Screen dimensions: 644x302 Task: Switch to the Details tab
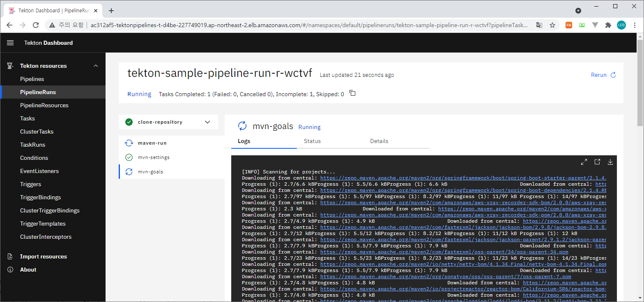pos(396,141)
